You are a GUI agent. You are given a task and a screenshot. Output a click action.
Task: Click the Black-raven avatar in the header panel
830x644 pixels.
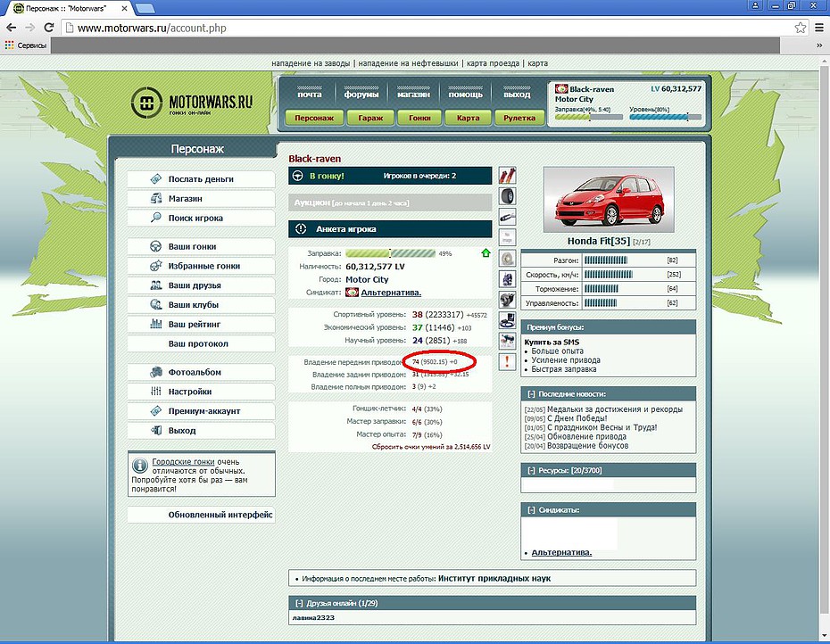point(561,89)
